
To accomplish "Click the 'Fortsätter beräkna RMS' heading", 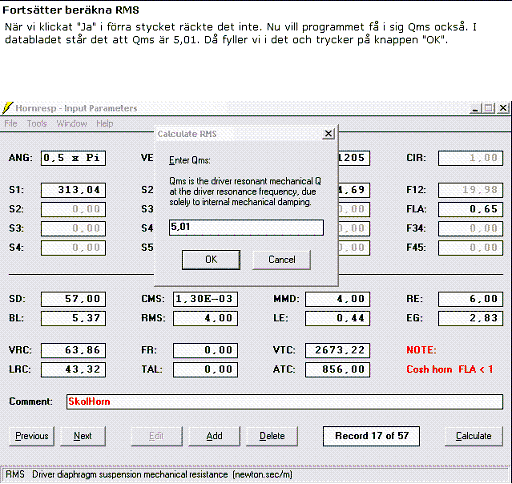I will pyautogui.click(x=71, y=10).
